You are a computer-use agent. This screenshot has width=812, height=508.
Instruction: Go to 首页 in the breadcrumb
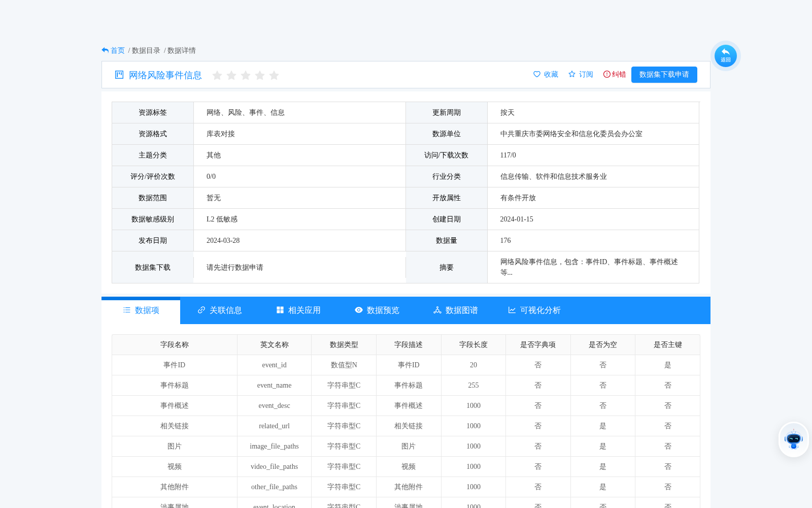pos(118,50)
